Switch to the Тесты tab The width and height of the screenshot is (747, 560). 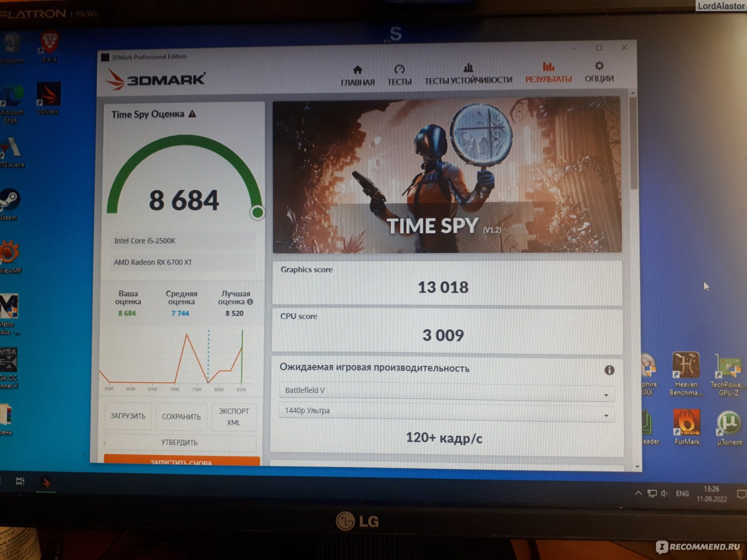tap(399, 76)
